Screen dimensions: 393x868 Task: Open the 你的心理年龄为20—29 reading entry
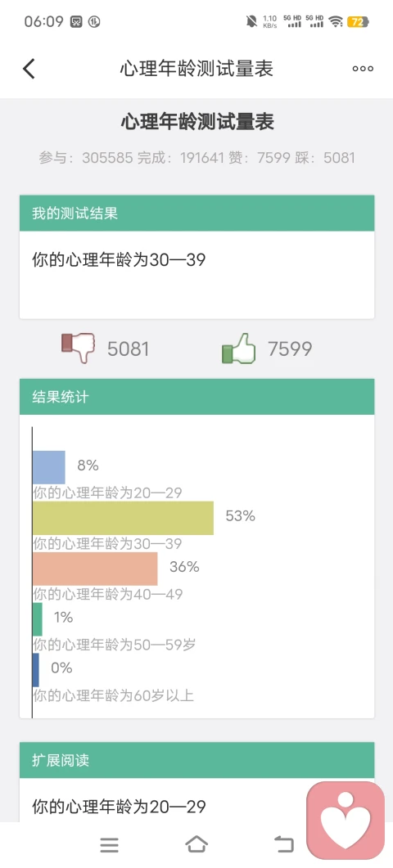coord(119,806)
